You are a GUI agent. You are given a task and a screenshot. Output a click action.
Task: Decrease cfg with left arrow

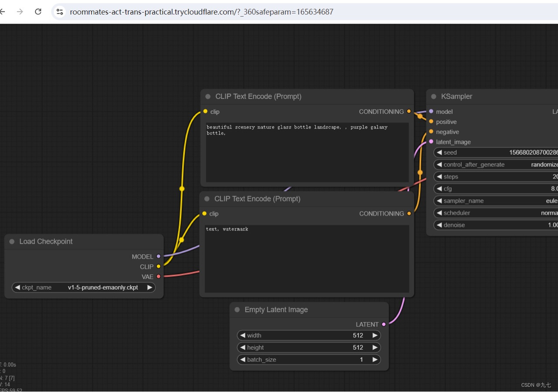tap(439, 189)
